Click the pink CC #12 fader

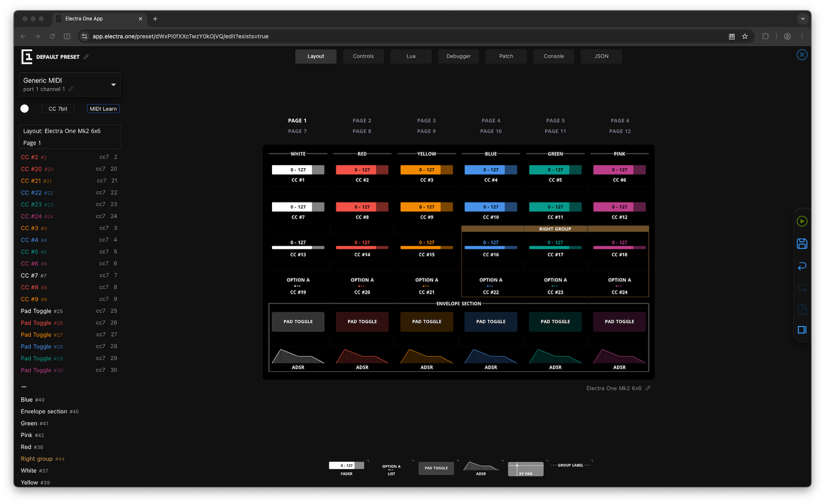[619, 207]
